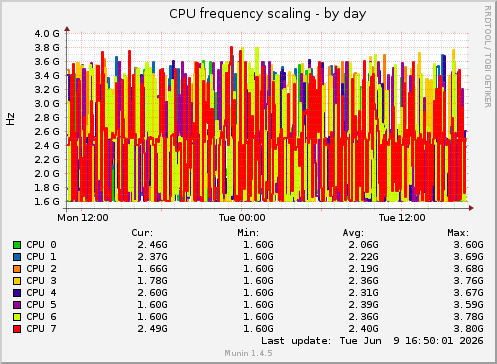Image resolution: width=497 pixels, height=364 pixels.
Task: Click CPU 4 max value 3.67G
Action: tap(468, 293)
